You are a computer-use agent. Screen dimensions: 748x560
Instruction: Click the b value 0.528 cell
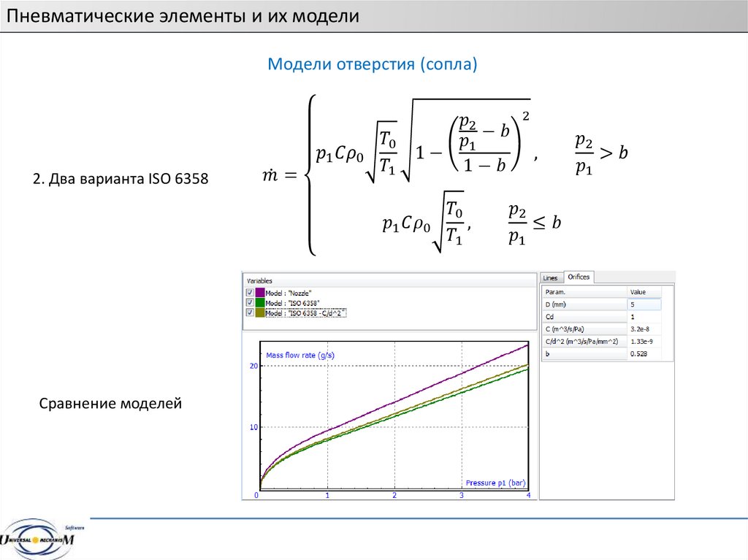(x=644, y=354)
